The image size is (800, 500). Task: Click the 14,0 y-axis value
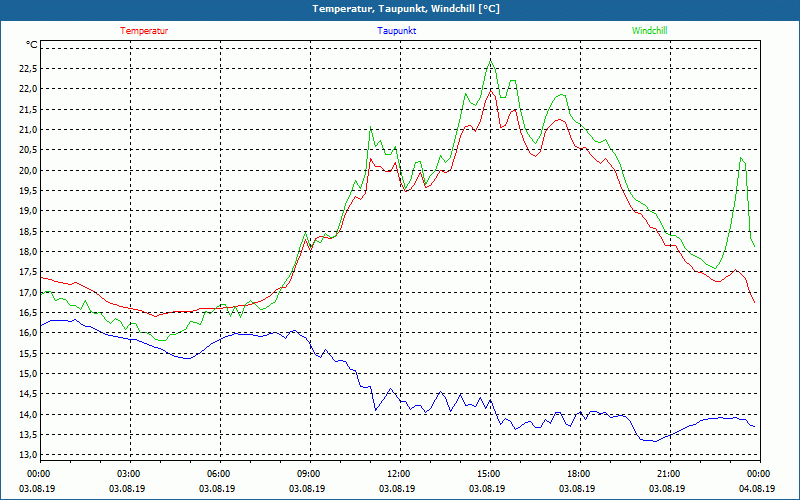click(x=29, y=414)
